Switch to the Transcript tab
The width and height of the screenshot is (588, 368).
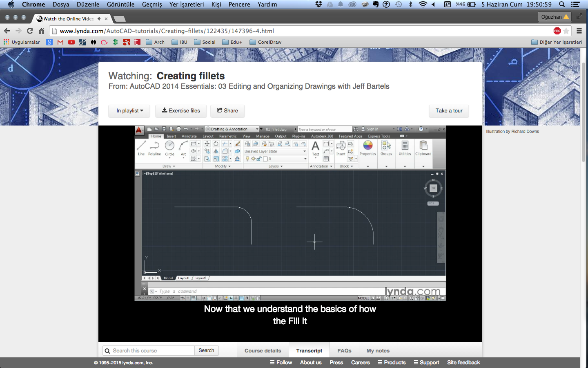309,350
